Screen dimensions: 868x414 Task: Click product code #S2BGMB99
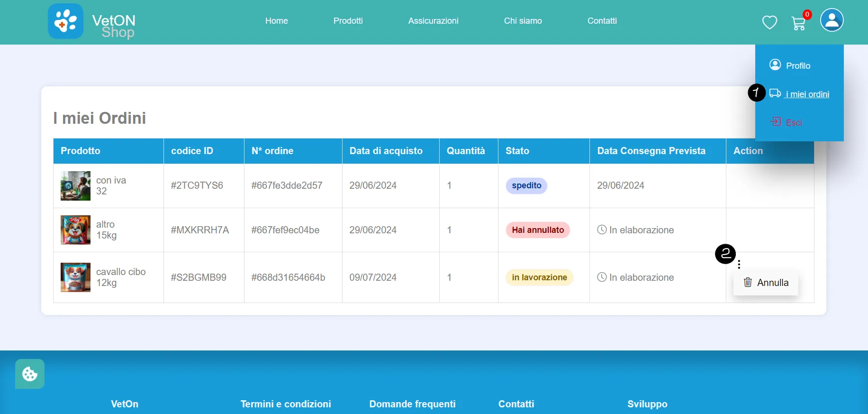[x=199, y=277]
